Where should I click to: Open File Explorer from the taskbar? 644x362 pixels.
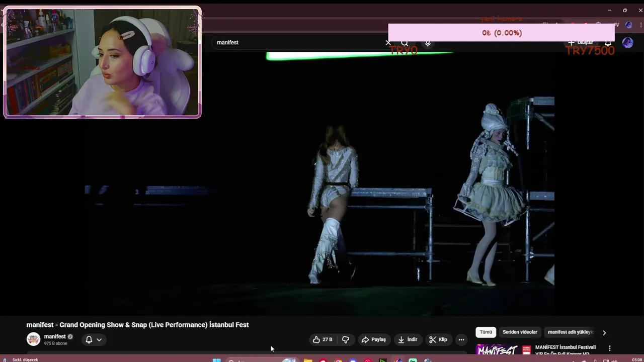coord(308,360)
